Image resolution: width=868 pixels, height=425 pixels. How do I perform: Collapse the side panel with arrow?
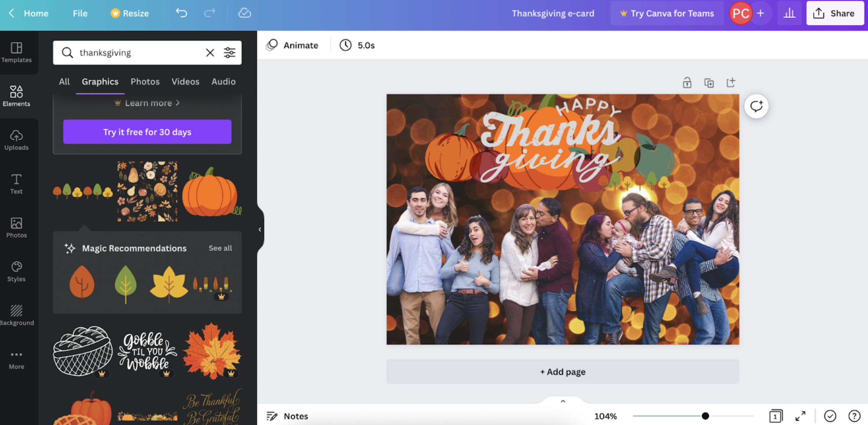coord(260,229)
